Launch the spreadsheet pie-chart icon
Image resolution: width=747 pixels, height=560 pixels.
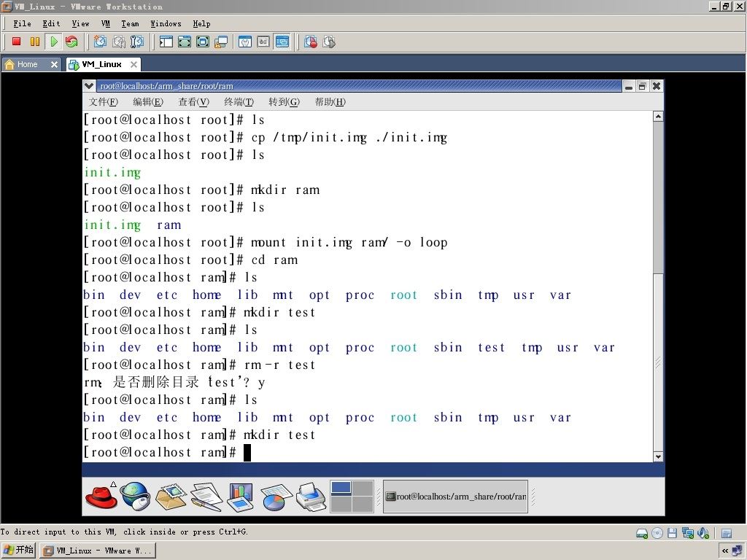point(276,497)
